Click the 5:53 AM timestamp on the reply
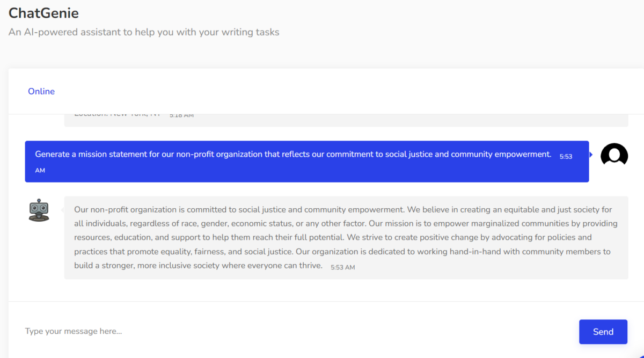Image resolution: width=644 pixels, height=358 pixels. point(342,267)
